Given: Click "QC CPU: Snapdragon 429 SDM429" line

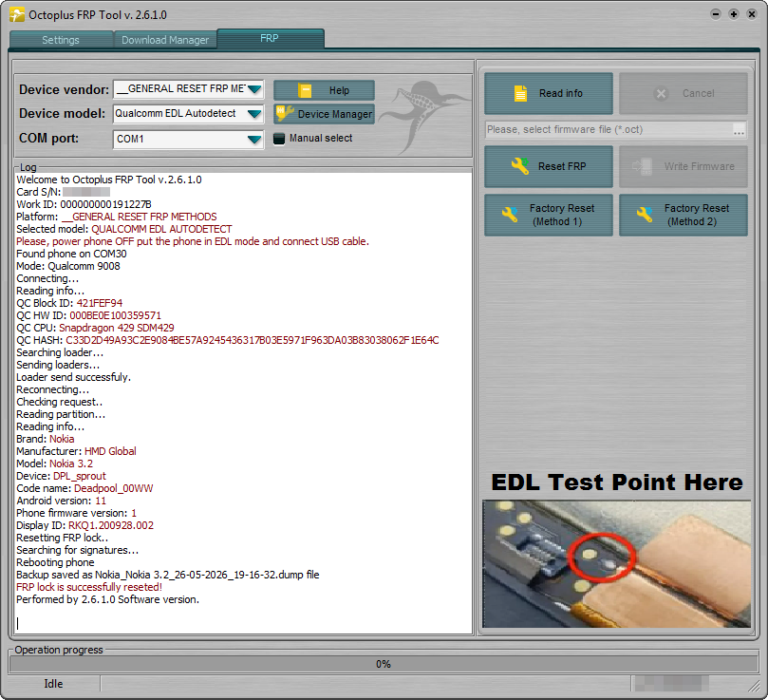Looking at the screenshot, I should click(95, 328).
